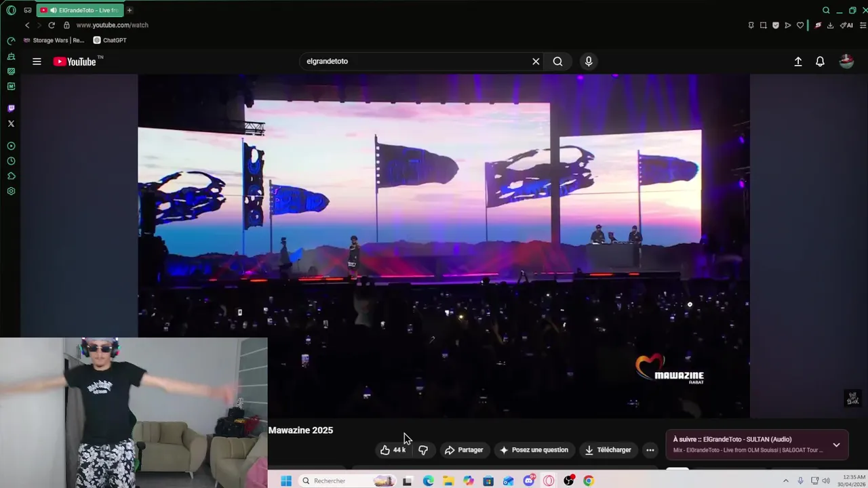Mute the tab via speaker icon
The height and width of the screenshot is (488, 868).
[53, 10]
